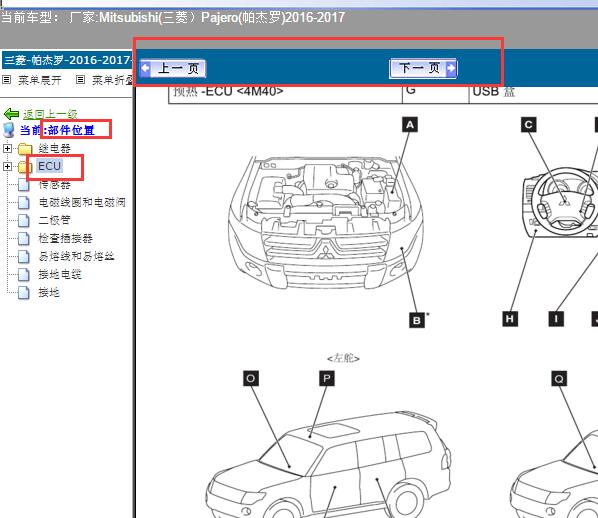This screenshot has height=518, width=598.
Task: Open the 检查插接器 document
Action: coord(65,238)
